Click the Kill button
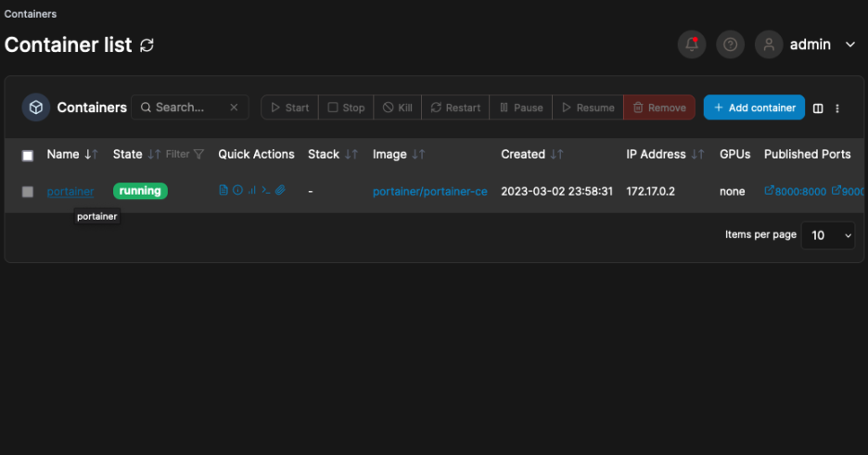Screen dimensions: 868x455 pyautogui.click(x=398, y=107)
